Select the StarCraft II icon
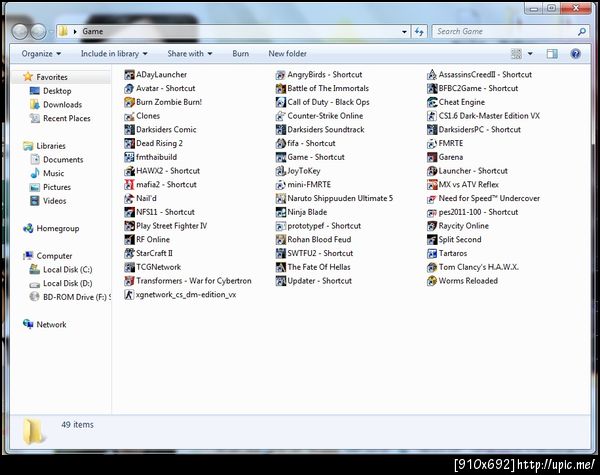This screenshot has width=600, height=475. click(129, 253)
